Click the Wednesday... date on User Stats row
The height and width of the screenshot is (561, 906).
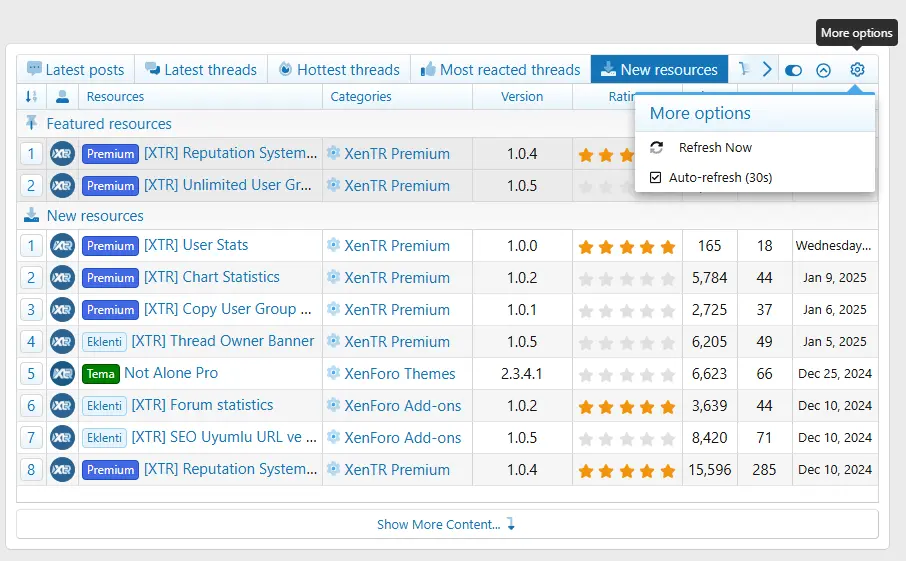click(x=833, y=246)
